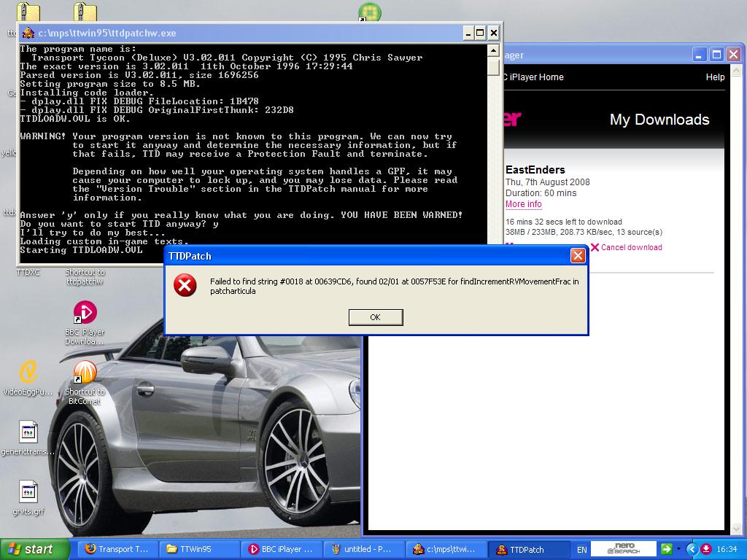This screenshot has width=747, height=560.
Task: Open Help in the BBC iPlayer window
Action: tap(715, 77)
